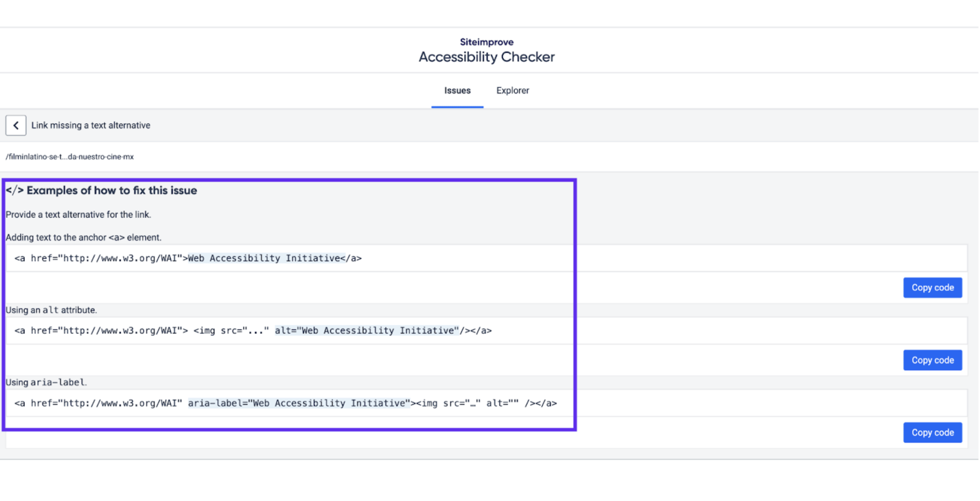Screen dimensions: 980x501
Task: Click 'Provide a text alternative for the link.' text
Action: (78, 215)
